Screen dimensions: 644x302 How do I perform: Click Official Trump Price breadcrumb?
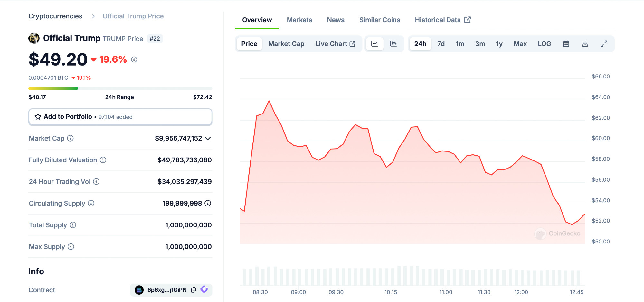[133, 16]
